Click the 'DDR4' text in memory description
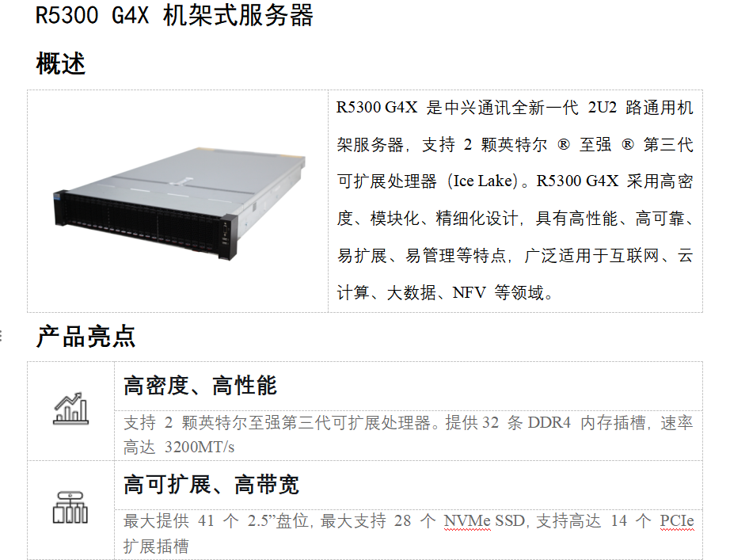The height and width of the screenshot is (560, 730). point(549,422)
